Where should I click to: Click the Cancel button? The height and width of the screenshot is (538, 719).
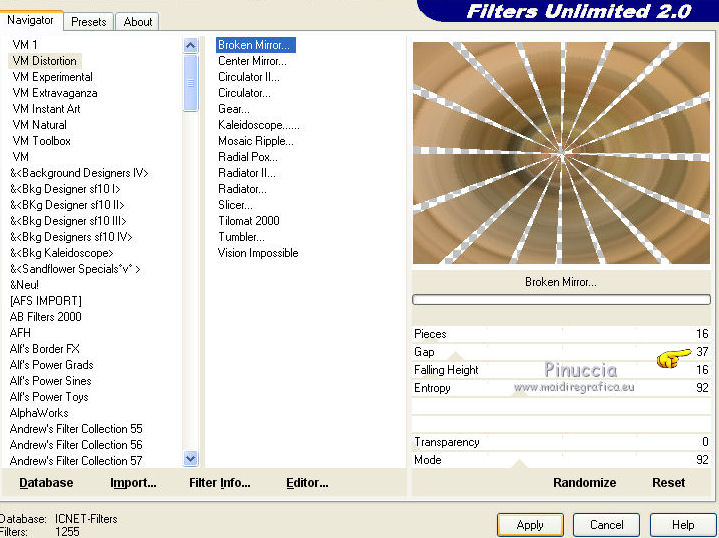(x=606, y=525)
